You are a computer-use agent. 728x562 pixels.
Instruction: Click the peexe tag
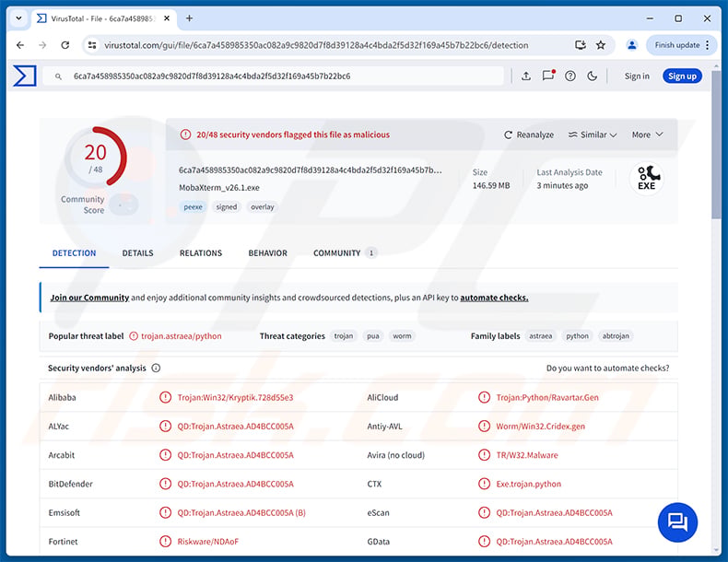[194, 207]
